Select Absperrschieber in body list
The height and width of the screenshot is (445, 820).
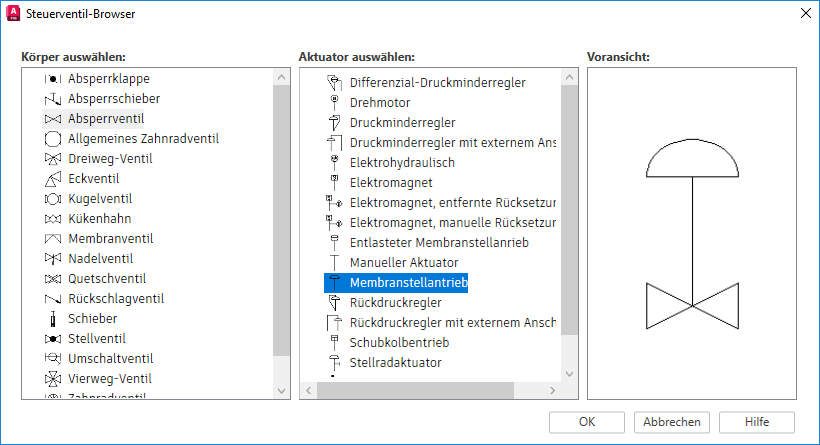114,99
